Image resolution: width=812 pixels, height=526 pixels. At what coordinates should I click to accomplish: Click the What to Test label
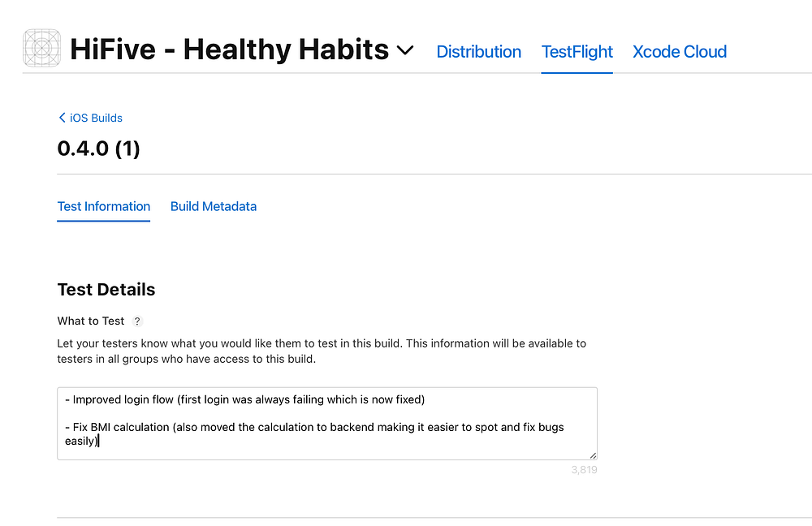tap(90, 321)
